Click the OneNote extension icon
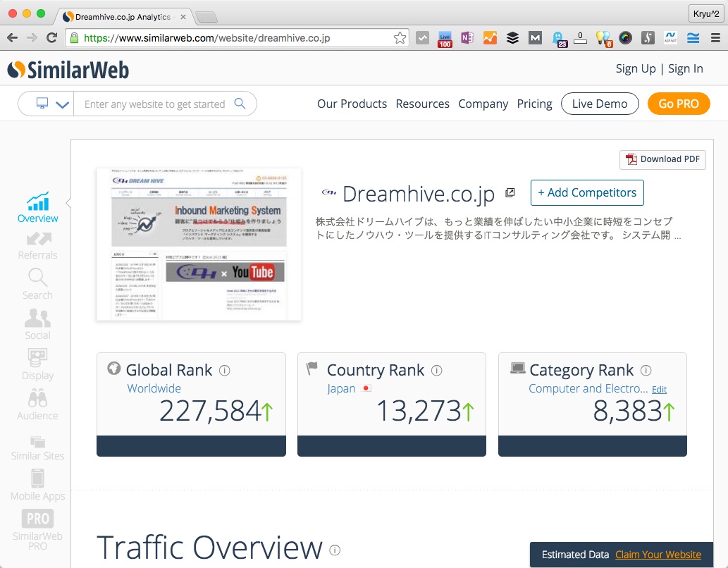Image resolution: width=728 pixels, height=568 pixels. (467, 38)
